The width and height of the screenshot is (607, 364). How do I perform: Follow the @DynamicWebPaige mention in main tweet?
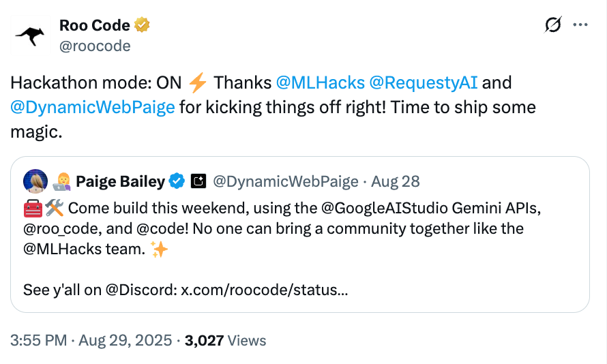click(93, 107)
